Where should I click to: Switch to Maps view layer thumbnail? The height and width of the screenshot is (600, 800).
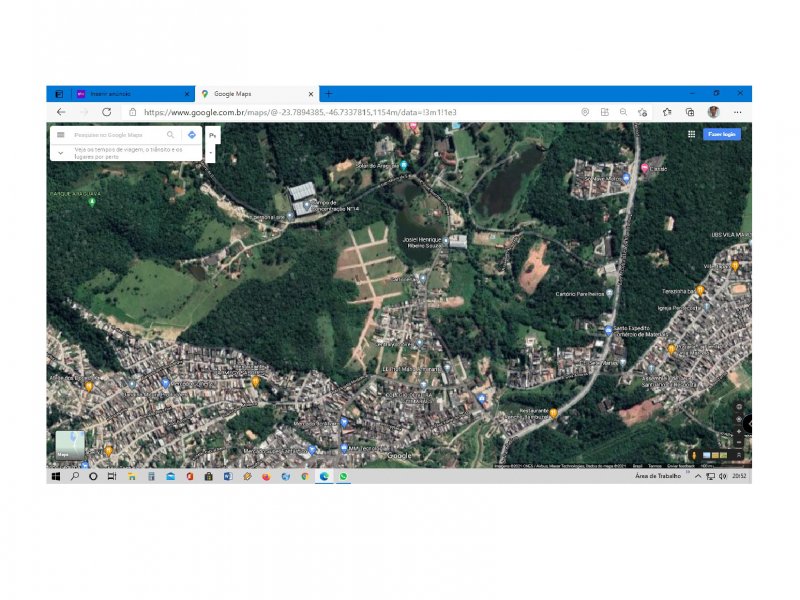tap(70, 445)
